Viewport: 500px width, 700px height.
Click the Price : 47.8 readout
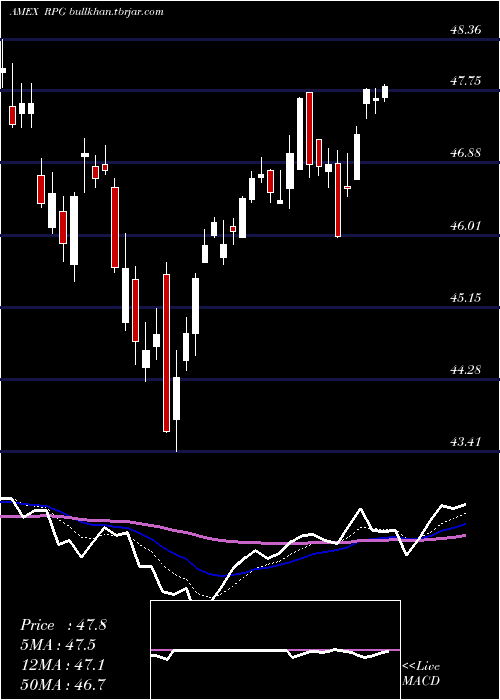coord(63,625)
